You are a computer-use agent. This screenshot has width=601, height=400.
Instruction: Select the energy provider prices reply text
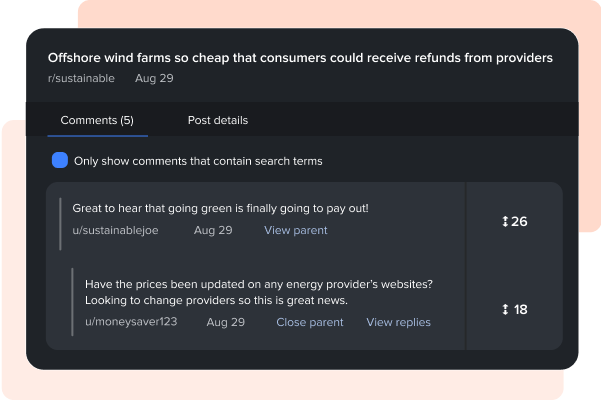[258, 292]
